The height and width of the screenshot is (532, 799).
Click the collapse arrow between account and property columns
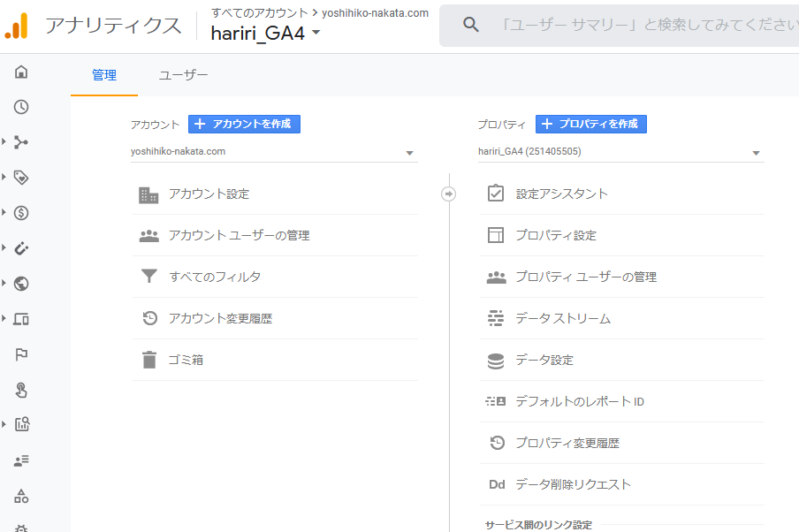pos(448,194)
